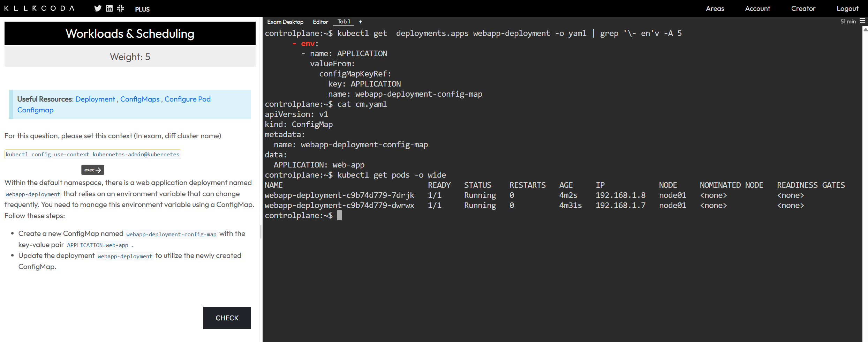
Task: Switch to the Exam Desktop tab
Action: (285, 22)
